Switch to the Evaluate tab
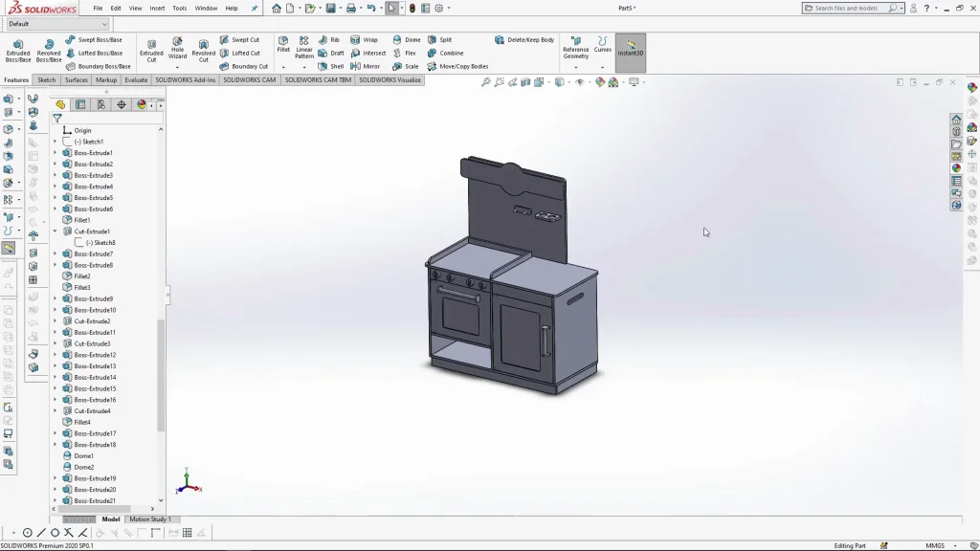The image size is (980, 551). [x=136, y=80]
